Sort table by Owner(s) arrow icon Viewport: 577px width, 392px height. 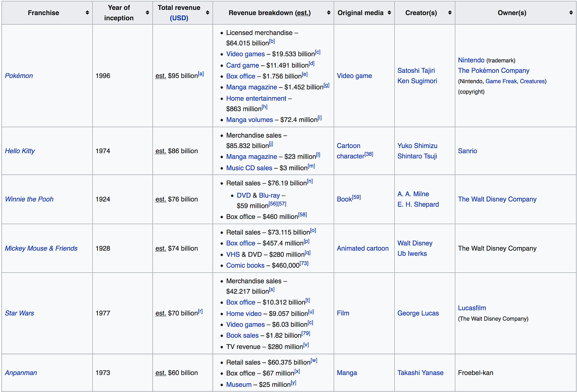tap(571, 13)
